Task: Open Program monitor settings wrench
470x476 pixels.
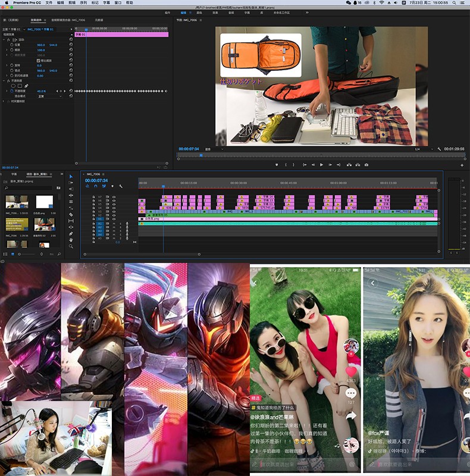Action: (x=438, y=149)
